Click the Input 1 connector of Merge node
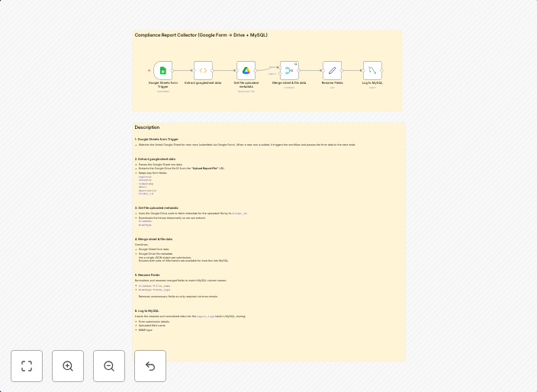537x392 pixels. (x=280, y=67)
